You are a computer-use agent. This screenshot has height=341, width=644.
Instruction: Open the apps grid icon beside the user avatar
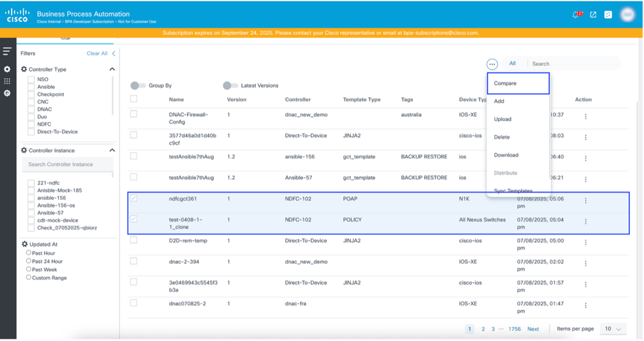tap(608, 15)
